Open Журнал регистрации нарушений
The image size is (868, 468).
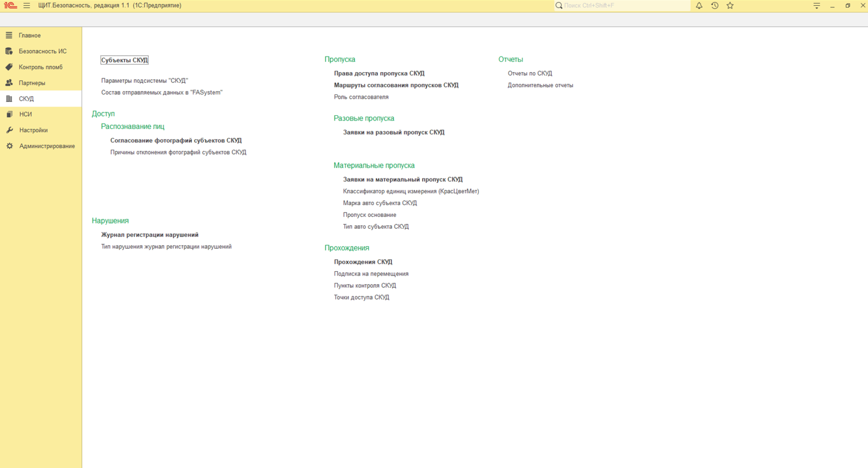pyautogui.click(x=150, y=235)
